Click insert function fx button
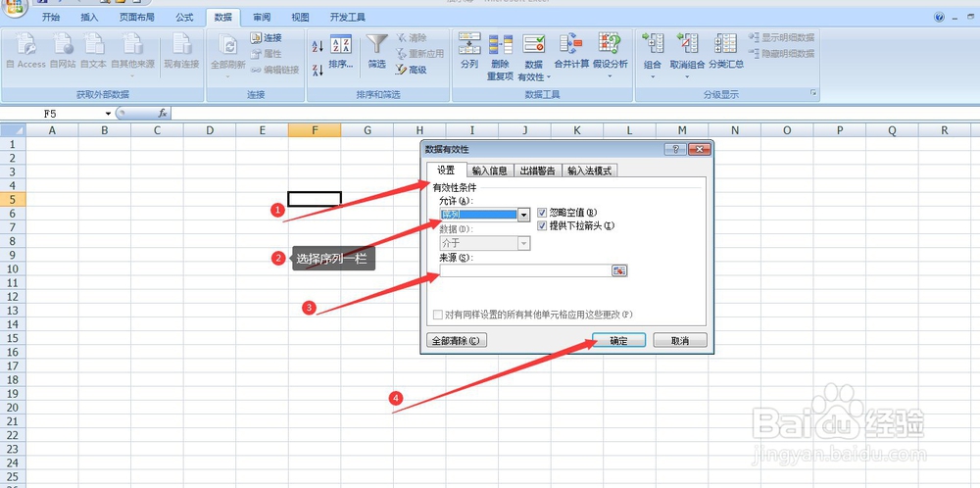Image resolution: width=980 pixels, height=488 pixels. [163, 113]
